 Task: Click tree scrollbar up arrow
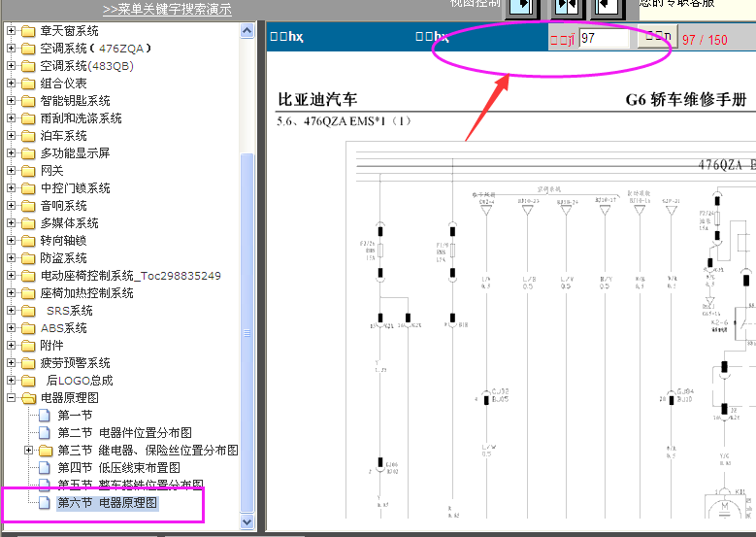[x=247, y=31]
